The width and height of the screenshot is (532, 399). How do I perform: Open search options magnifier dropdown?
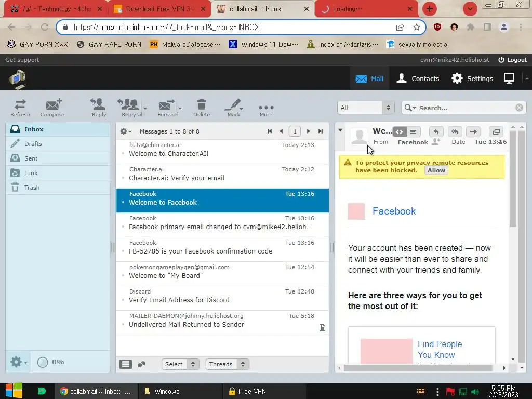(410, 108)
